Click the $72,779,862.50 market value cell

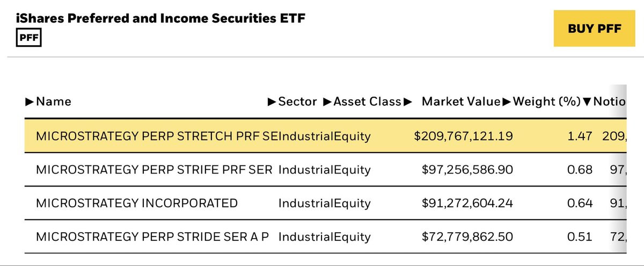point(467,236)
